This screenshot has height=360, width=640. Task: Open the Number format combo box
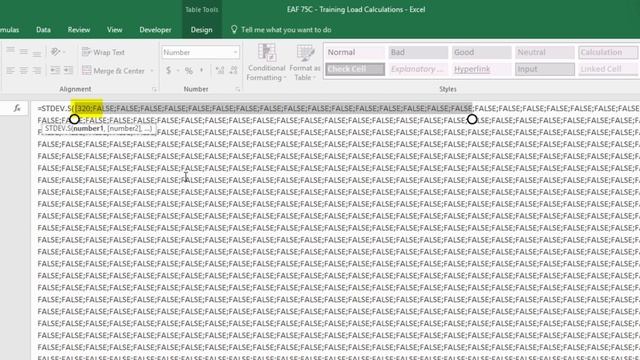click(200, 52)
